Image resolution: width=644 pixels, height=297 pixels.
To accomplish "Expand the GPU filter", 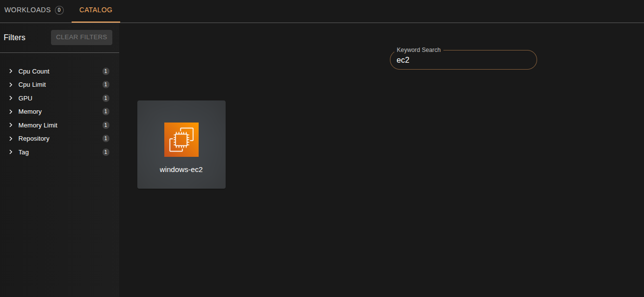I will point(11,98).
